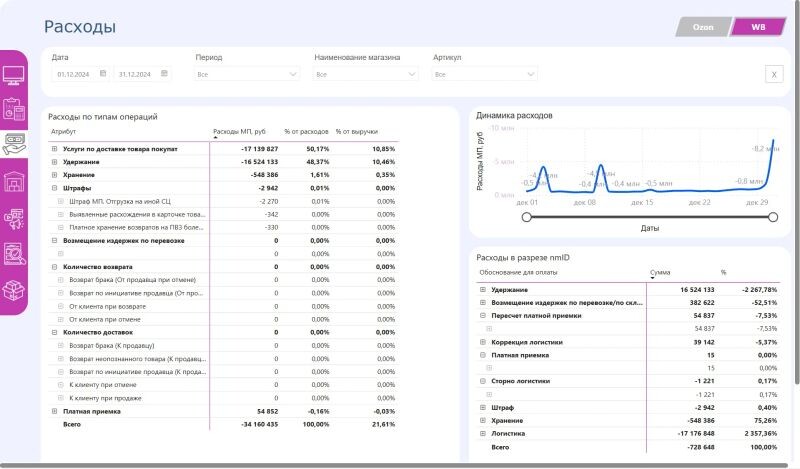
Task: Switch to the Ozon tab
Action: (x=703, y=27)
